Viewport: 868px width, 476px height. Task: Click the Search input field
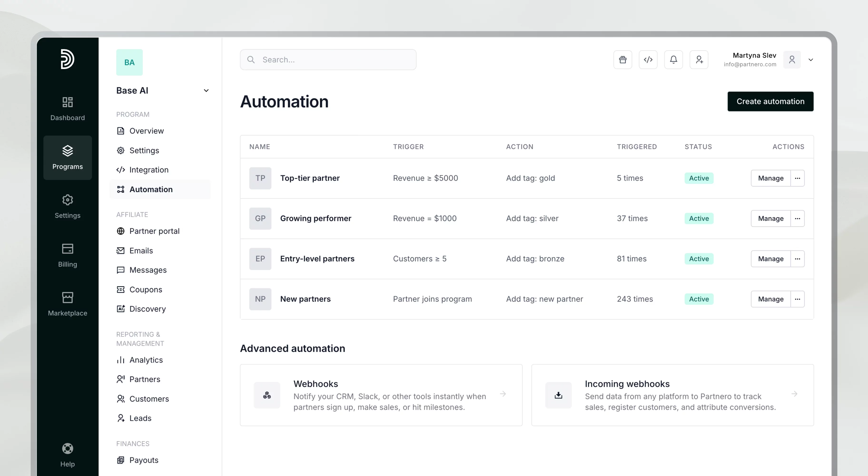coord(328,60)
